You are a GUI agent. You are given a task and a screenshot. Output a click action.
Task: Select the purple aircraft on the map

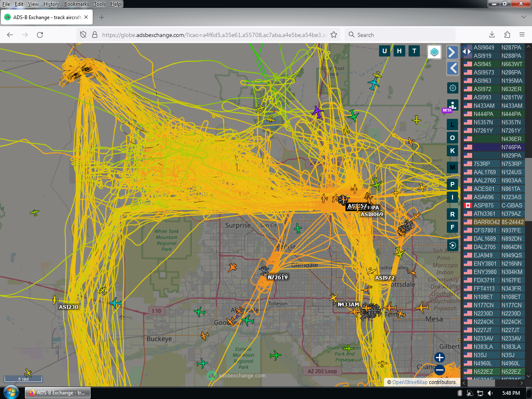(x=318, y=111)
